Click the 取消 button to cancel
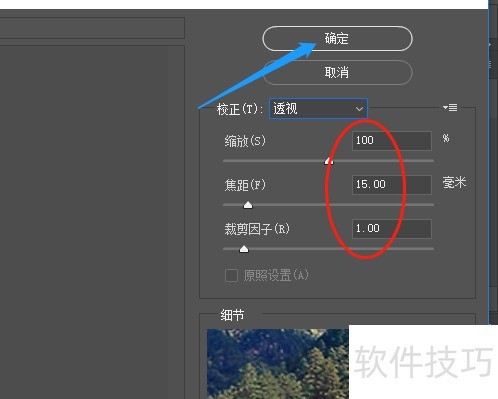498x399 pixels. tap(337, 72)
